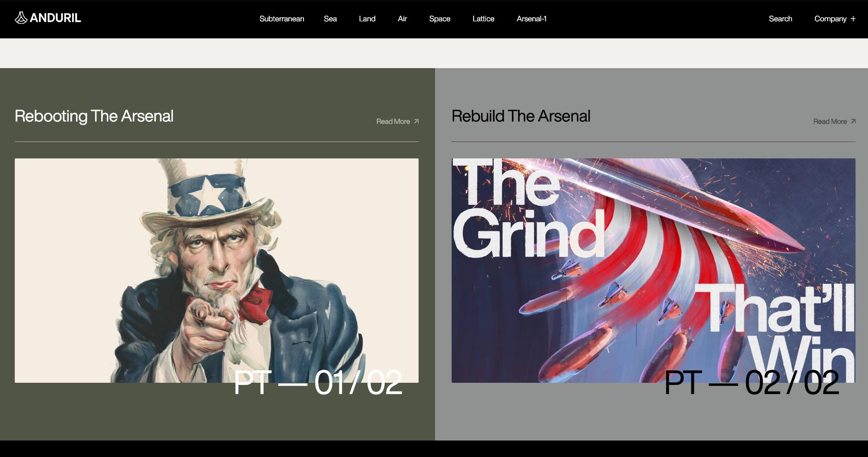Open The Grind That'll Win artwork
Viewport: 868px width, 457px height.
click(x=653, y=270)
